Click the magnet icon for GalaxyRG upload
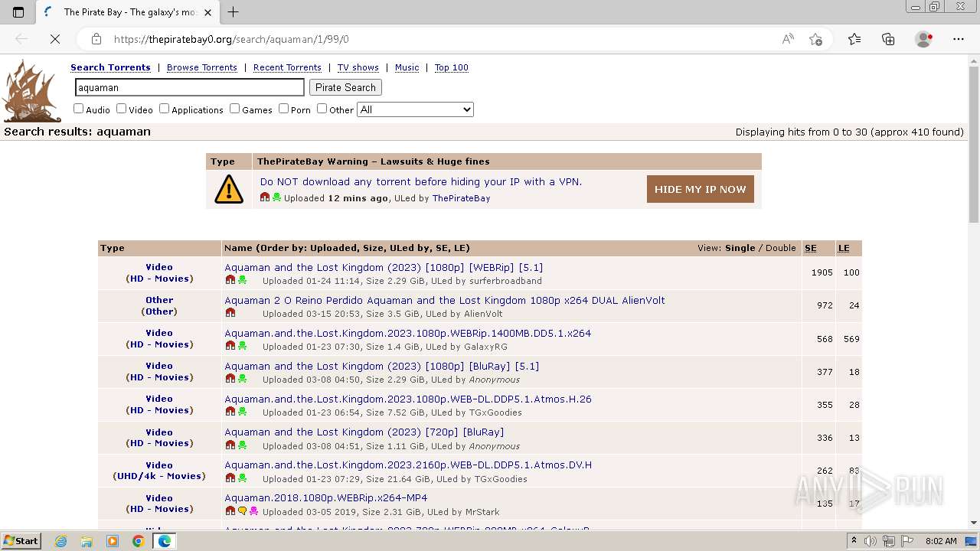This screenshot has width=980, height=551. point(230,346)
